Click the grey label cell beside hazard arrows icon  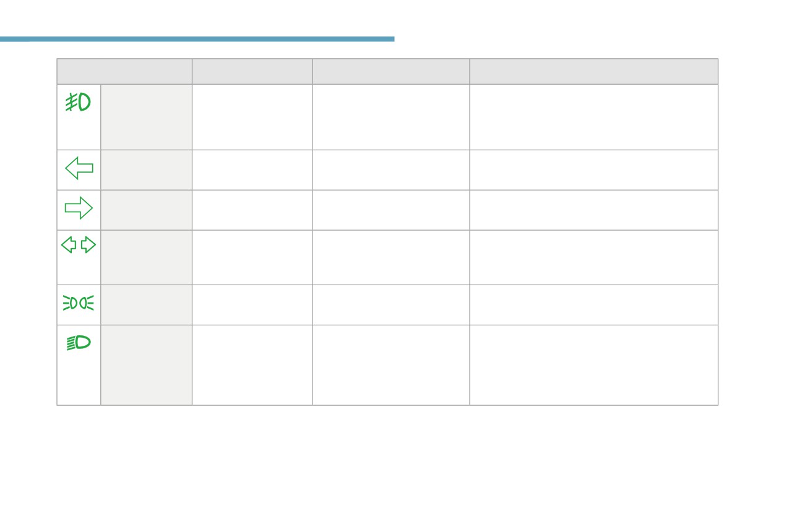click(x=146, y=257)
